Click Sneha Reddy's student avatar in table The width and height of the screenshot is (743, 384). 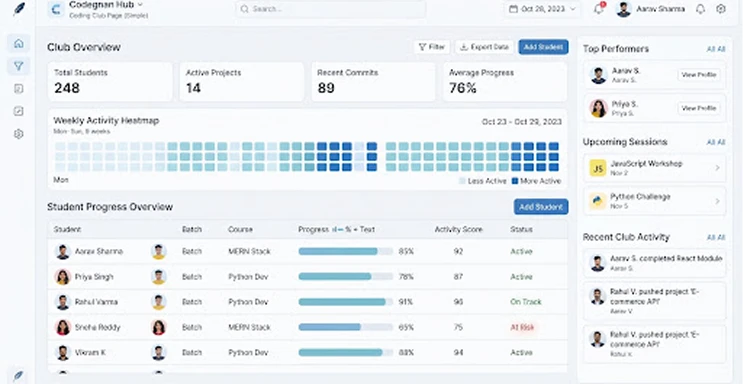coord(63,327)
